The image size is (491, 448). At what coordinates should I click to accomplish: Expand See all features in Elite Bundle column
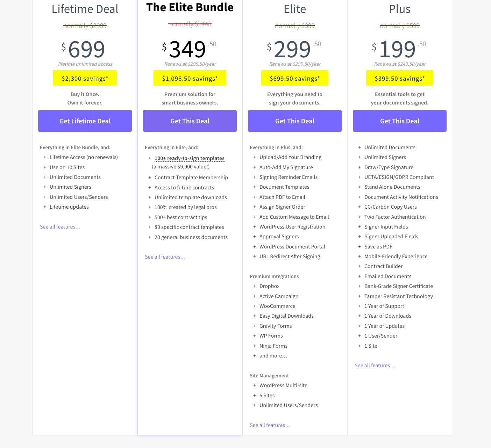165,257
